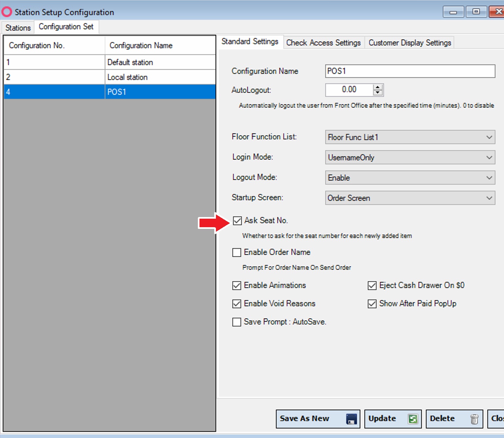Viewport: 504px width, 438px height.
Task: Disable Eject Cash Drawer On $0
Action: [372, 286]
